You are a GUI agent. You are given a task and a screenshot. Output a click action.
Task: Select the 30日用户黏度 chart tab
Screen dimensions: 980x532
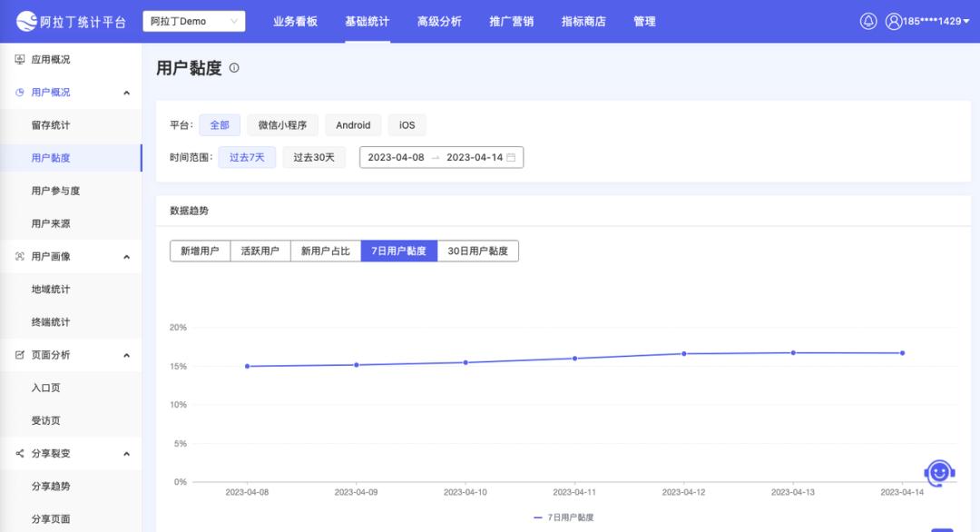[479, 251]
